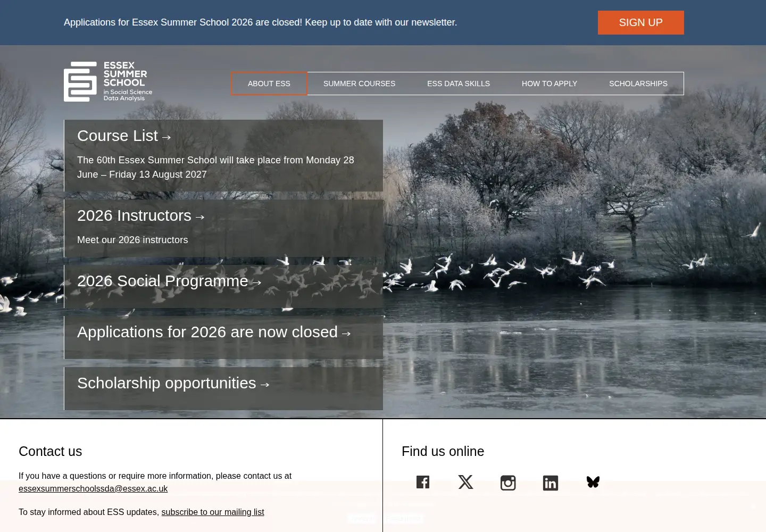766x532 pixels.
Task: Click the Find us online heading
Action: point(443,451)
